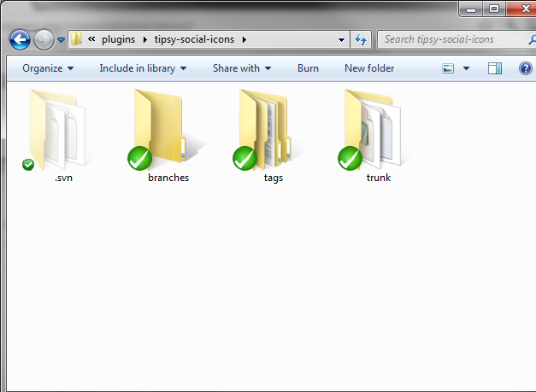Expand the hidden path chevron «
This screenshot has height=392, width=536.
tap(91, 39)
